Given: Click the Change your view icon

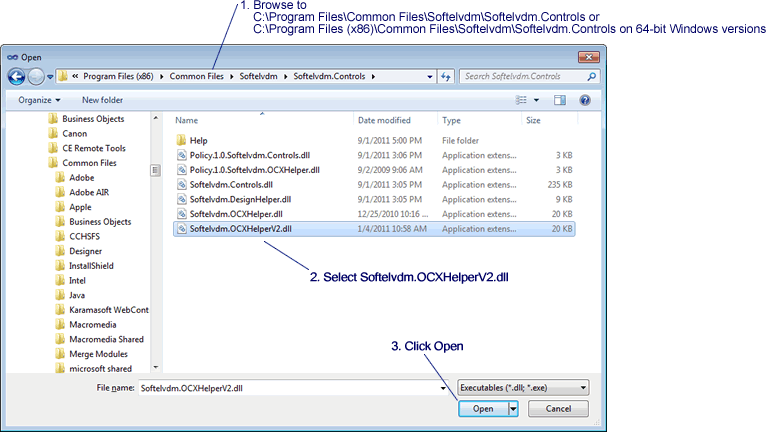Looking at the screenshot, I should (x=521, y=100).
